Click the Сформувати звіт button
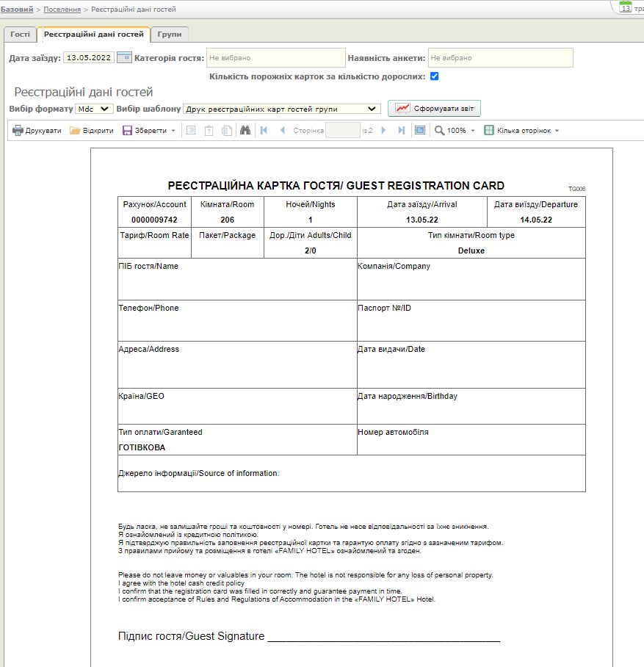This screenshot has width=644, height=667. point(434,109)
